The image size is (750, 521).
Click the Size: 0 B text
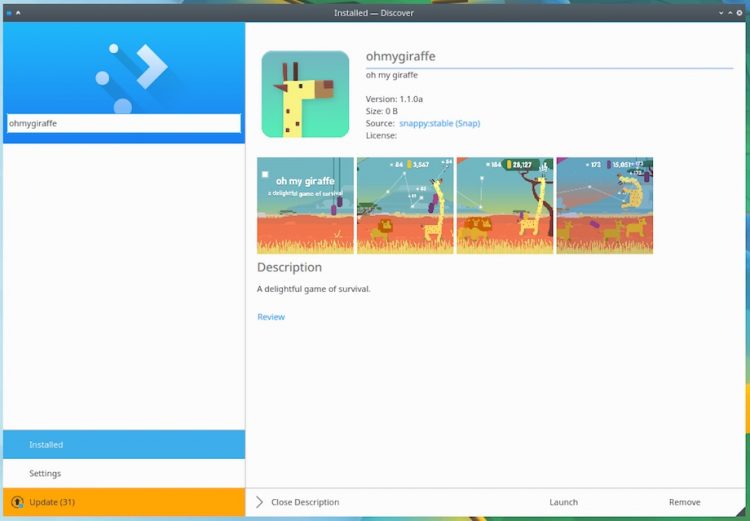[x=382, y=111]
